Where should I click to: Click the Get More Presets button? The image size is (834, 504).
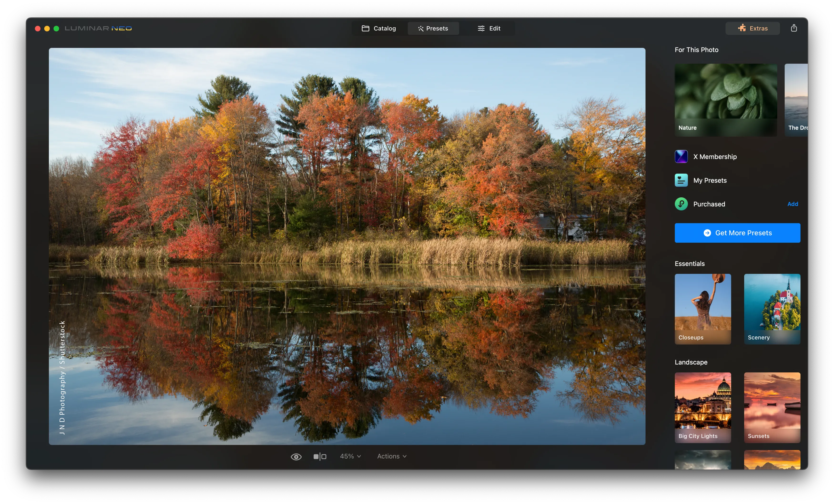point(737,233)
